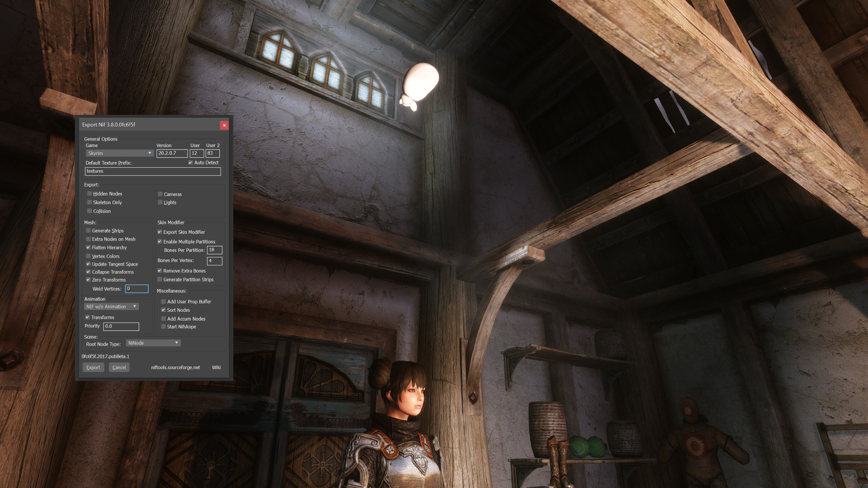Screen dimensions: 868x488
Task: Click the User version field
Action: [197, 153]
